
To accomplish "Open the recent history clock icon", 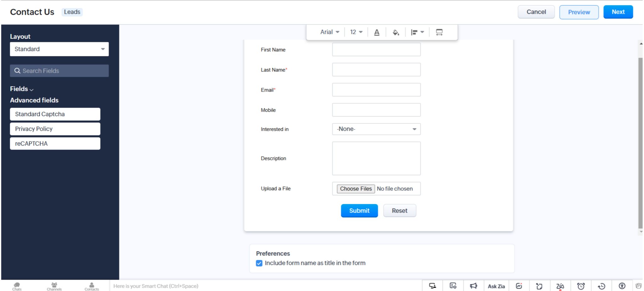I will pos(601,286).
